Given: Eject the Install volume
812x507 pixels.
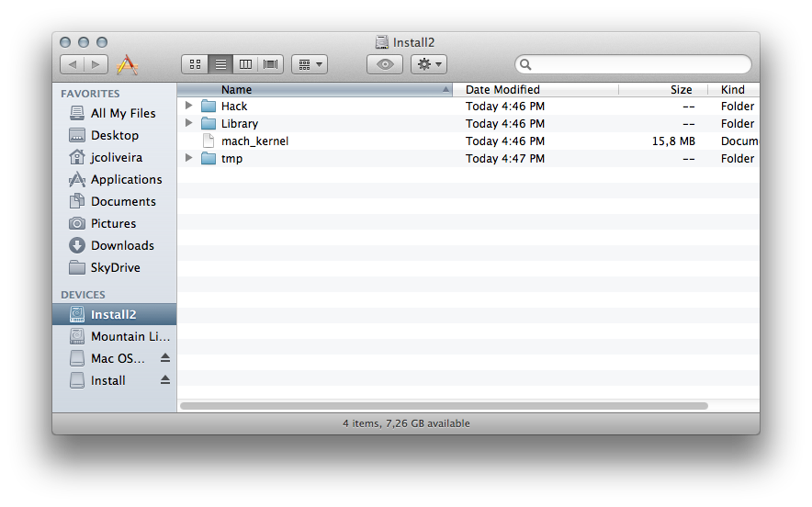Looking at the screenshot, I should click(x=165, y=380).
